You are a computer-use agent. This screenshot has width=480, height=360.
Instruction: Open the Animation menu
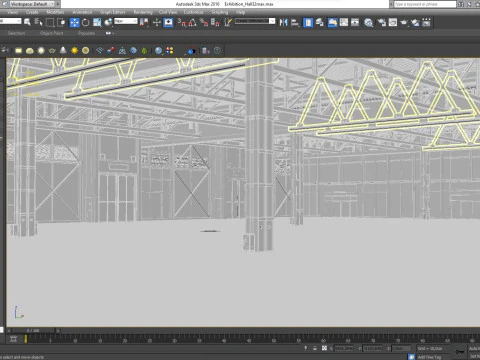point(82,12)
